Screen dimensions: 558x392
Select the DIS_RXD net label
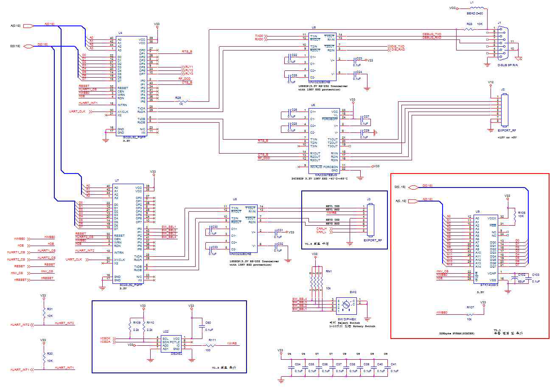click(x=398, y=49)
